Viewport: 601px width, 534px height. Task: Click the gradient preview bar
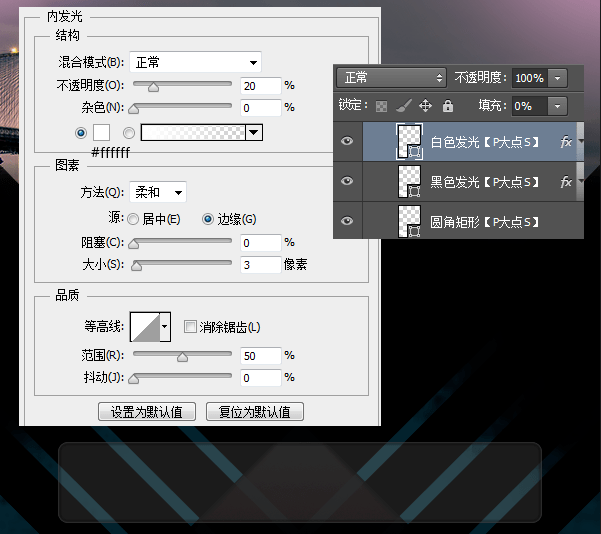(193, 133)
